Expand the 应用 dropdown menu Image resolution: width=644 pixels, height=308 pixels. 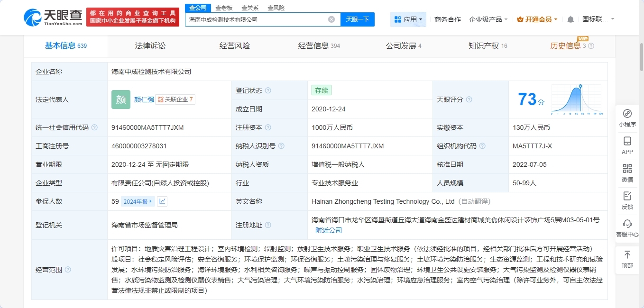click(408, 19)
